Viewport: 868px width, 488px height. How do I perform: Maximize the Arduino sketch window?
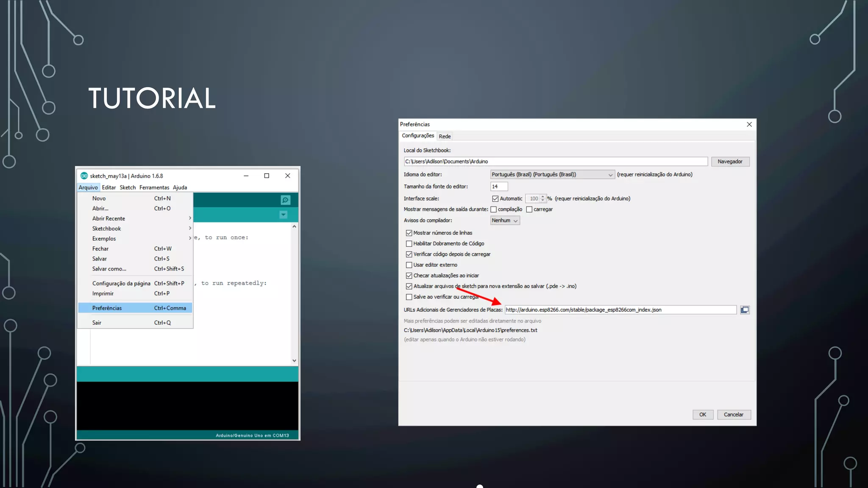267,176
